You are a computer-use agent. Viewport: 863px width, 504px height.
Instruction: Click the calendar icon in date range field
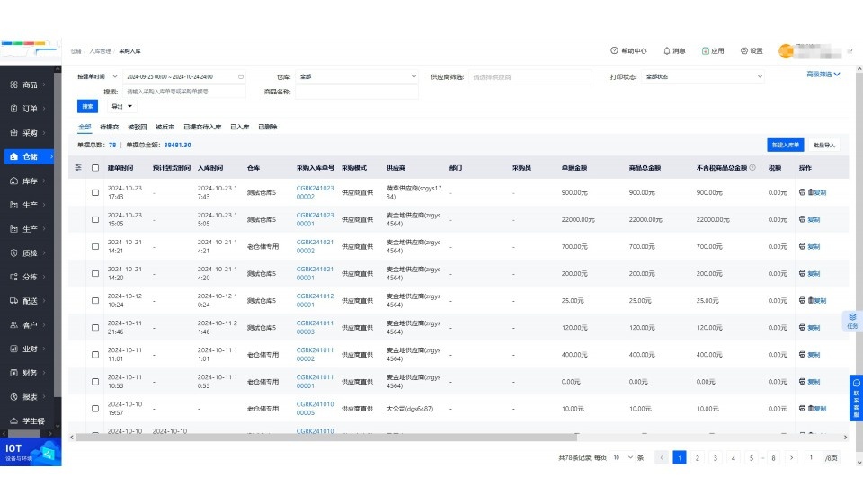pos(240,77)
